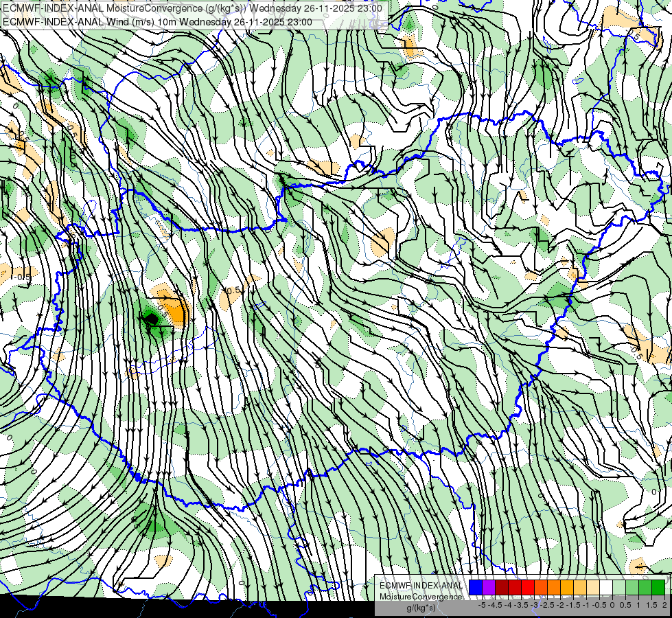Click the dark maroon legend swatch
This screenshot has height=618, width=672.
502,587
